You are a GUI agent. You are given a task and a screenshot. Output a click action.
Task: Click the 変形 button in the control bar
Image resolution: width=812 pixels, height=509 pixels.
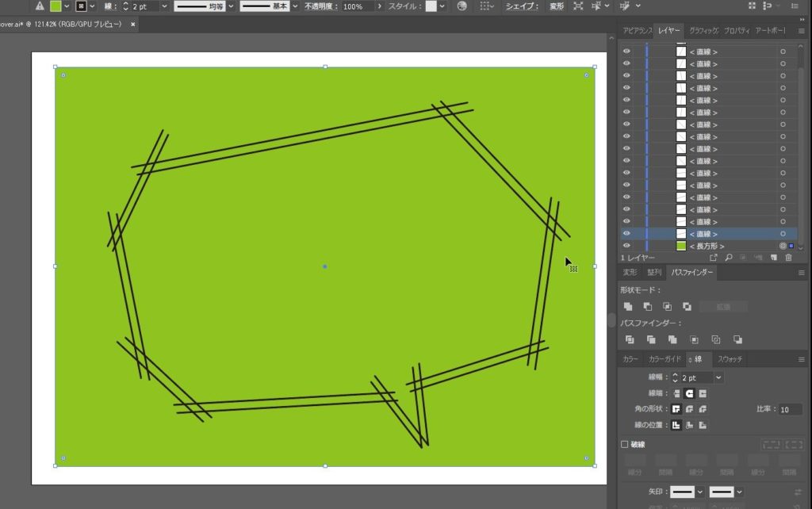pos(557,6)
